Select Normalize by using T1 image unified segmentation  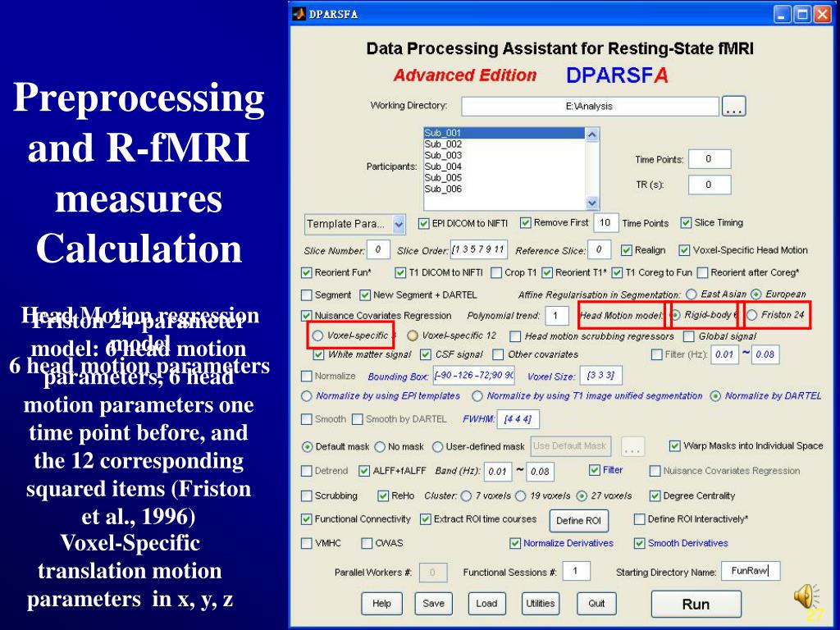(x=477, y=396)
